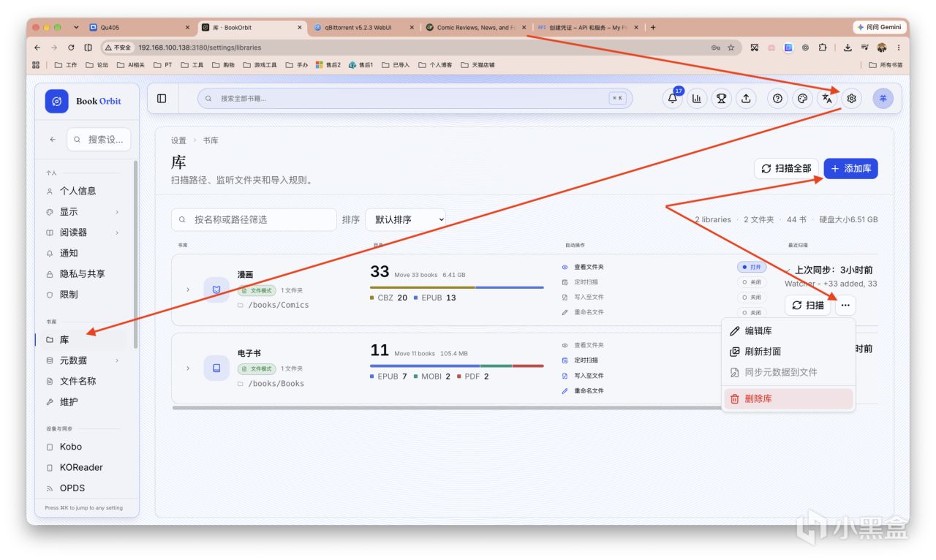Open the language translate icon
Screen dimensions: 936x560
click(827, 99)
